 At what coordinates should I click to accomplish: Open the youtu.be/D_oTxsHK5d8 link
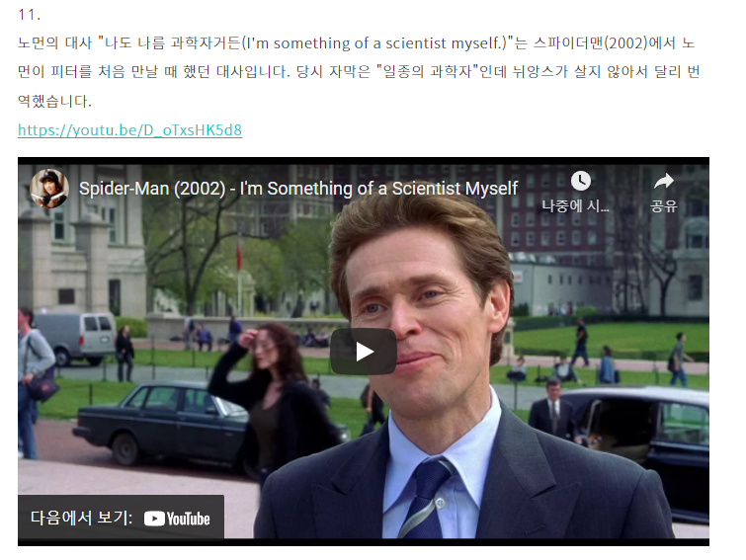pyautogui.click(x=129, y=130)
